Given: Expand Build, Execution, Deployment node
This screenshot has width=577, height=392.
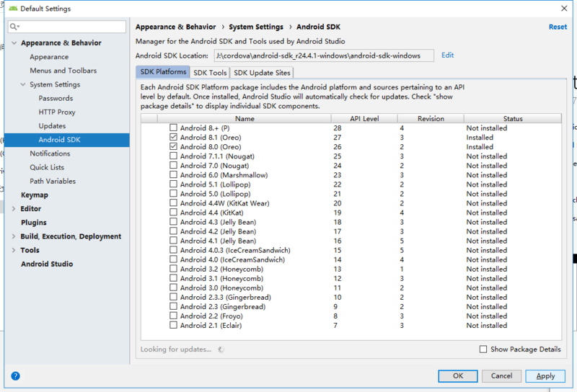Looking at the screenshot, I should coord(14,236).
